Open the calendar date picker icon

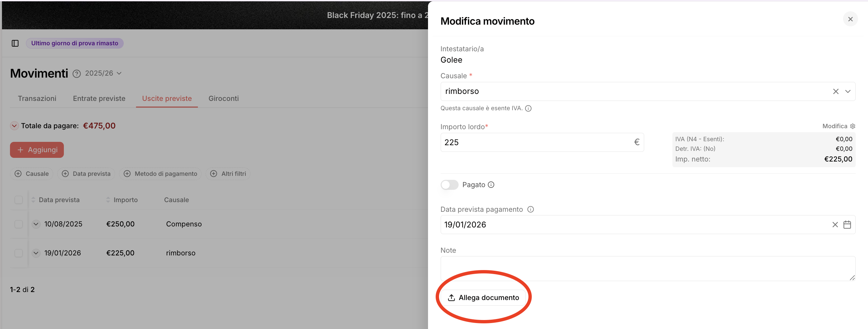coord(847,225)
